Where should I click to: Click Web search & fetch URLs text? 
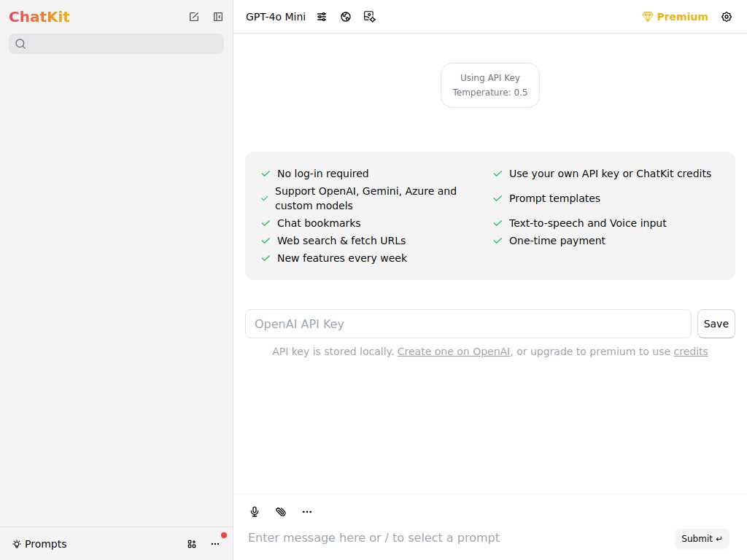tap(341, 241)
